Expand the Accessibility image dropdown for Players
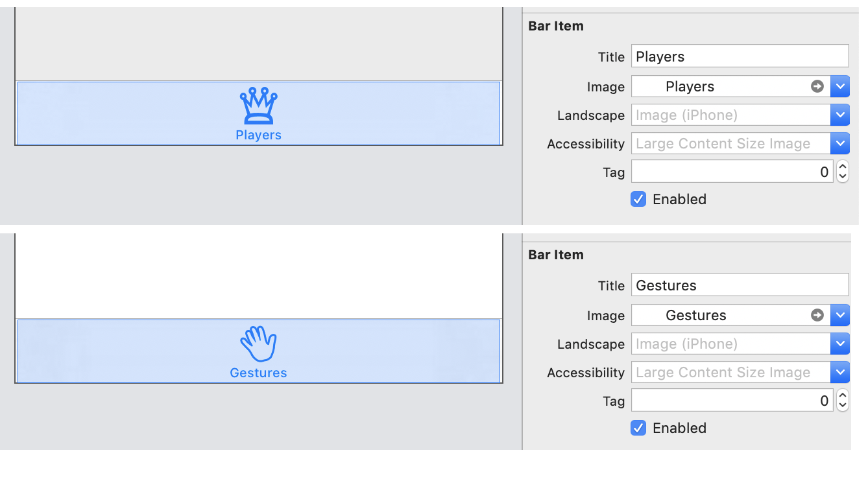This screenshot has height=479, width=868. tap(841, 143)
